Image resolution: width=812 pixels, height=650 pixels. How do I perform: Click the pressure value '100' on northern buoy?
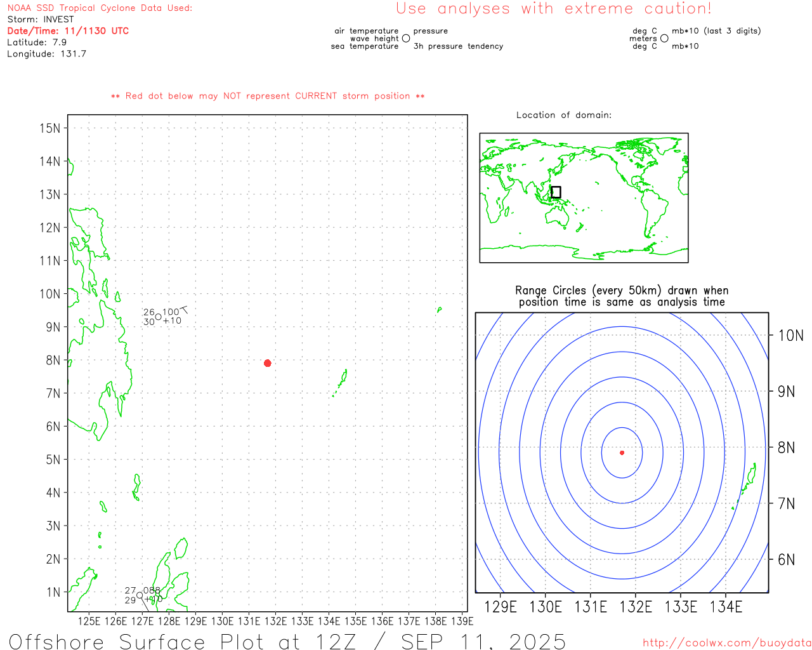171,312
